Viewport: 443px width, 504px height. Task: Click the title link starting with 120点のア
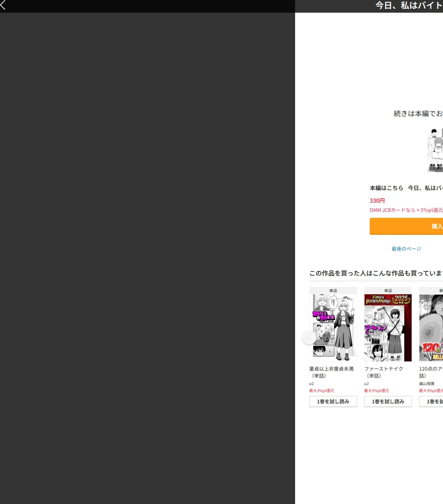pos(431,372)
